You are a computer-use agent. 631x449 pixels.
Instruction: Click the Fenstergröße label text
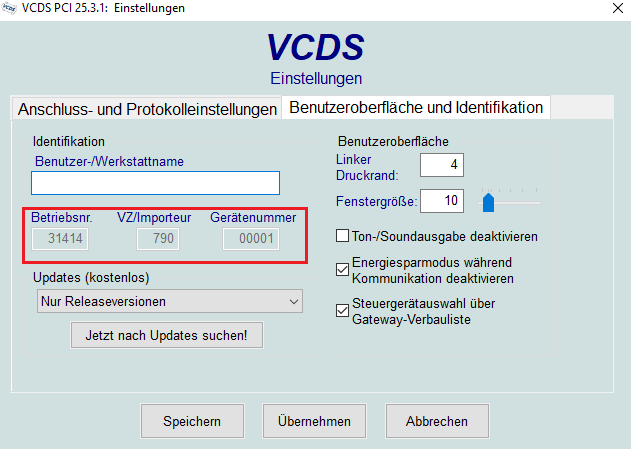click(x=377, y=201)
